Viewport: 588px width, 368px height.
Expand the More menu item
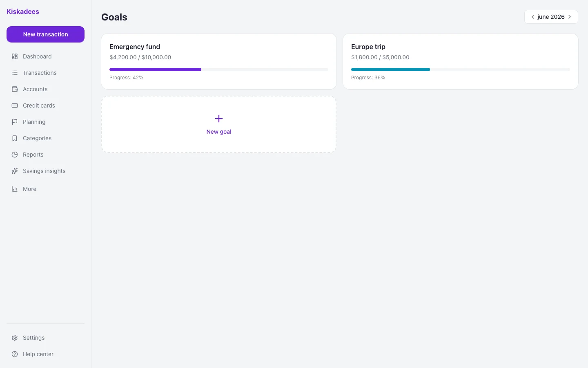coord(45,189)
